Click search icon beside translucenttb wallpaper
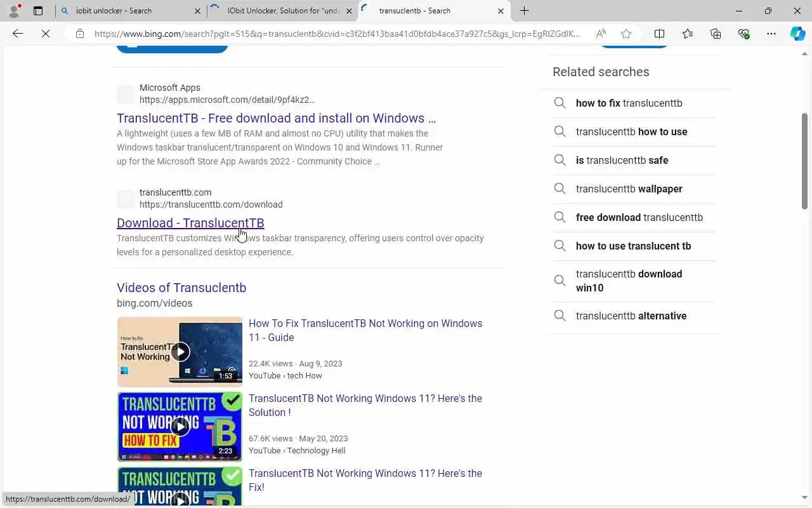This screenshot has height=508, width=812. (x=560, y=189)
